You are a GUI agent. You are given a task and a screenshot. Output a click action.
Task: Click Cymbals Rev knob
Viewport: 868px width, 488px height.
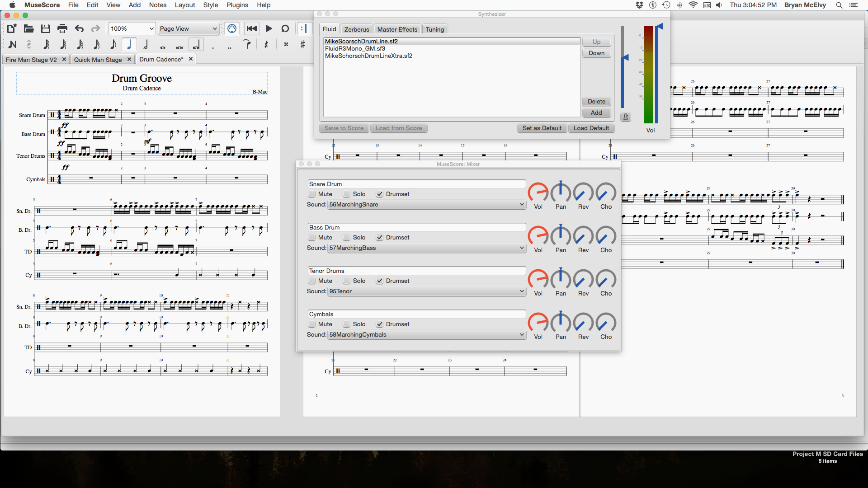[x=583, y=323]
